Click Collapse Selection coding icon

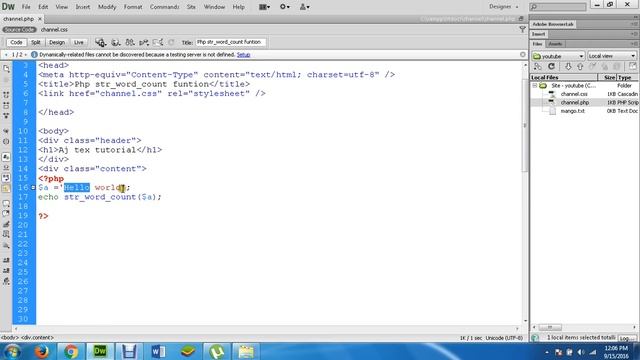[x=6, y=105]
